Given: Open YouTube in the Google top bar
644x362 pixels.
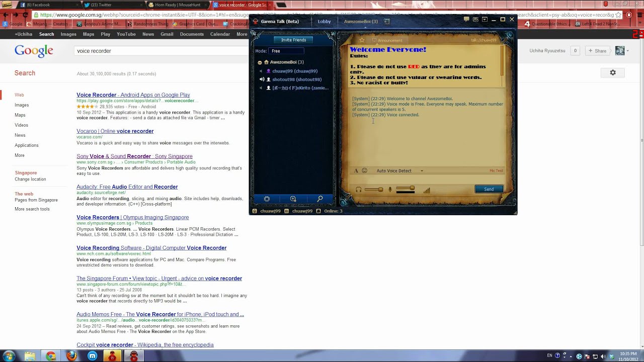Looking at the screenshot, I should pos(126,34).
